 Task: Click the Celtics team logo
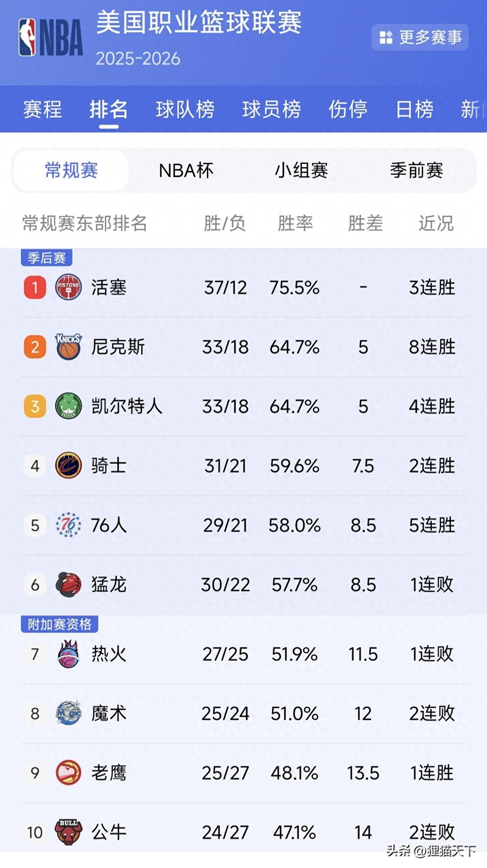pyautogui.click(x=69, y=406)
